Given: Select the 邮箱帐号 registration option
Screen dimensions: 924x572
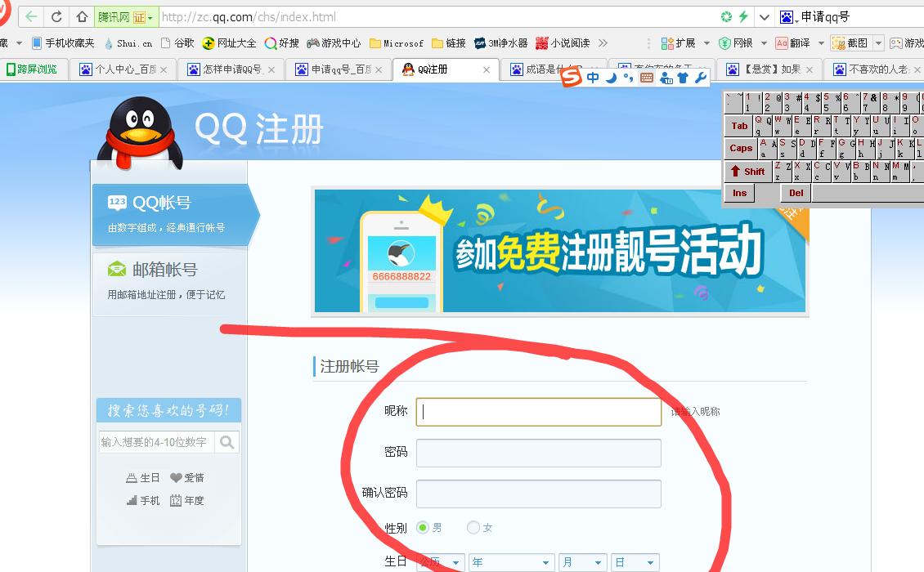Looking at the screenshot, I should click(168, 282).
